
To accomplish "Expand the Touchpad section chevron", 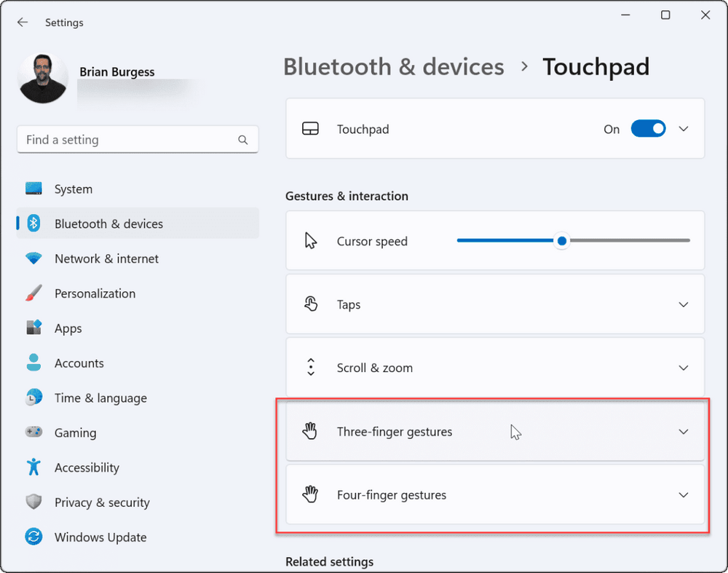I will pyautogui.click(x=684, y=129).
